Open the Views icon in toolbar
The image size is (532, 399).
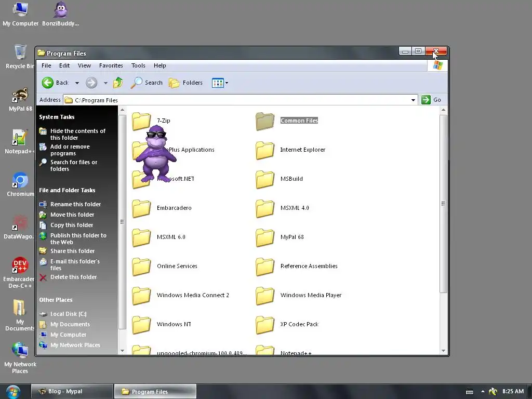[218, 83]
